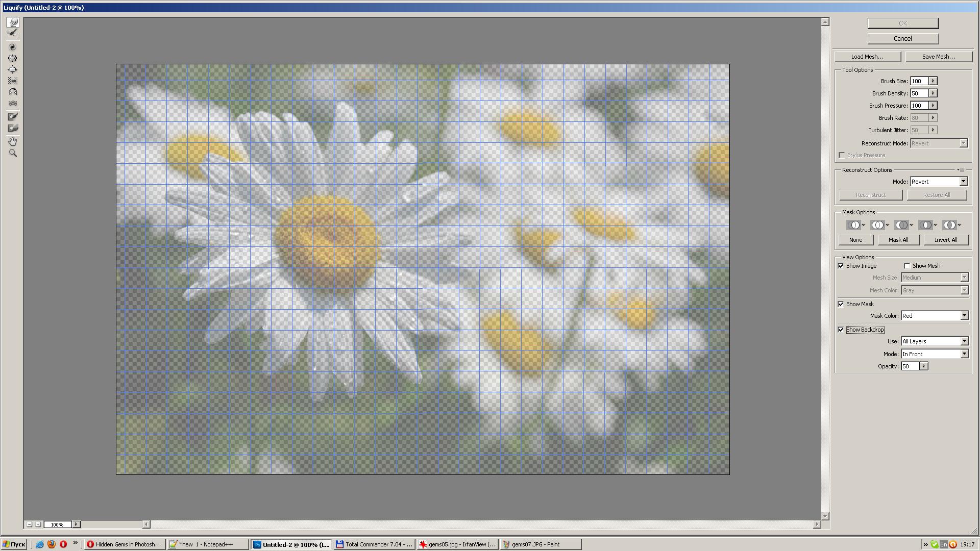Open the Mask Color dropdown

(x=964, y=316)
